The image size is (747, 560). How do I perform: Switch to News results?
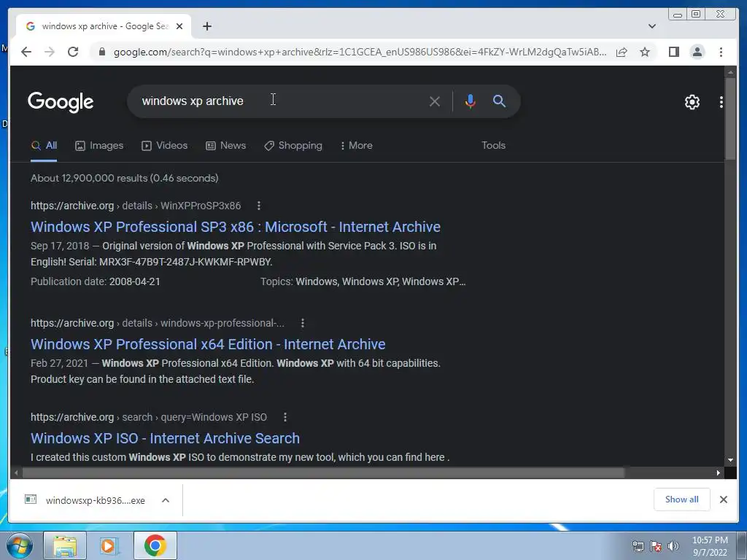[x=225, y=146]
